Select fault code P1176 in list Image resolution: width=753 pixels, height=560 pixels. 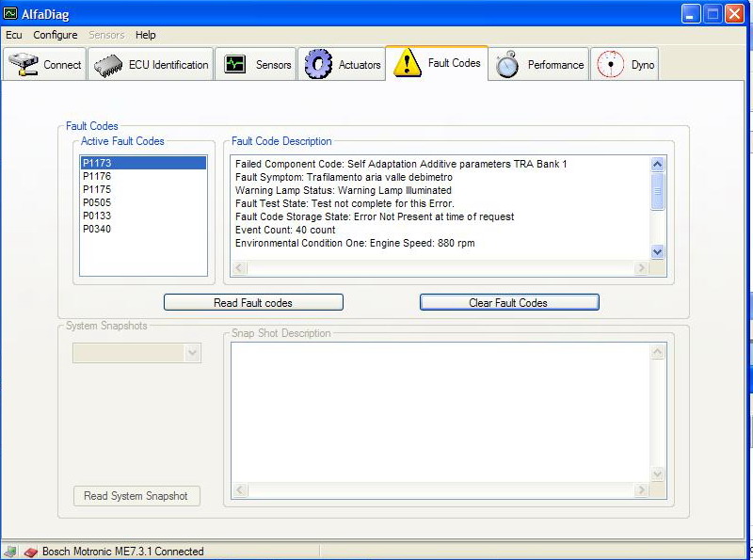[97, 176]
